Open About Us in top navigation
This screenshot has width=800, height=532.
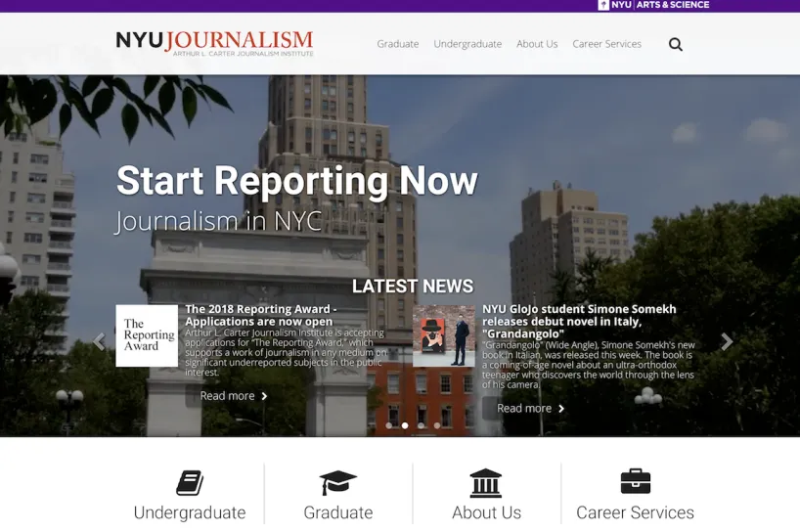pos(537,44)
